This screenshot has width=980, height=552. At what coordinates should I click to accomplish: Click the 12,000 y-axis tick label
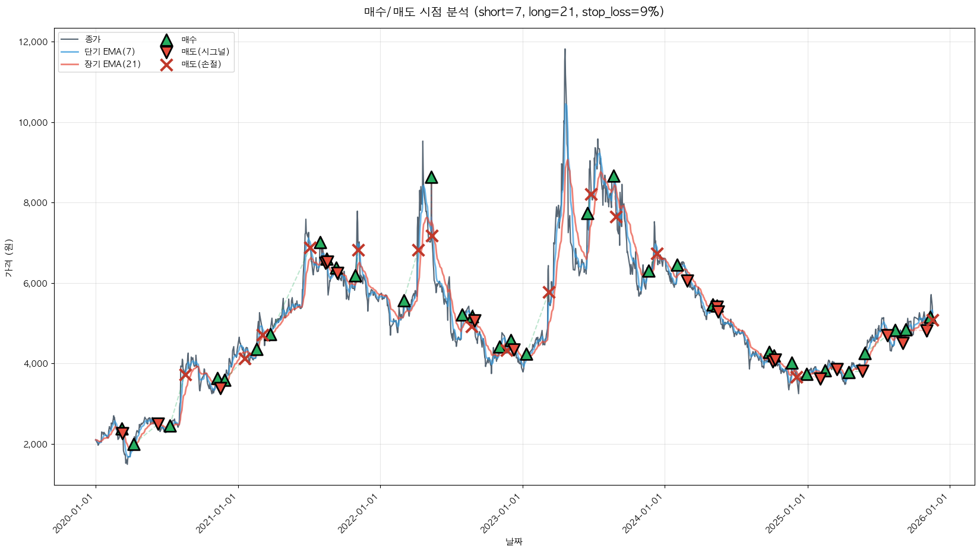click(x=33, y=42)
